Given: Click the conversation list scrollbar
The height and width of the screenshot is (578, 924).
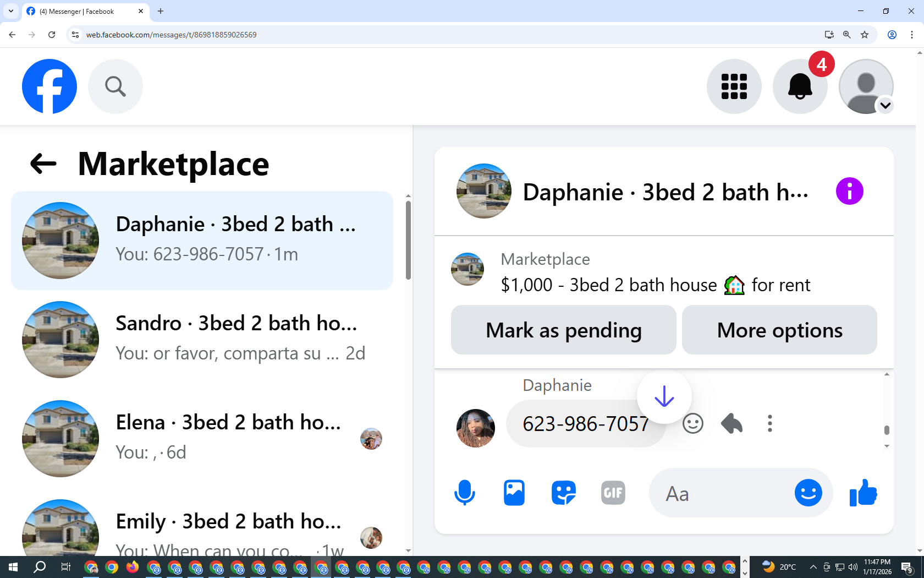Looking at the screenshot, I should tap(408, 240).
